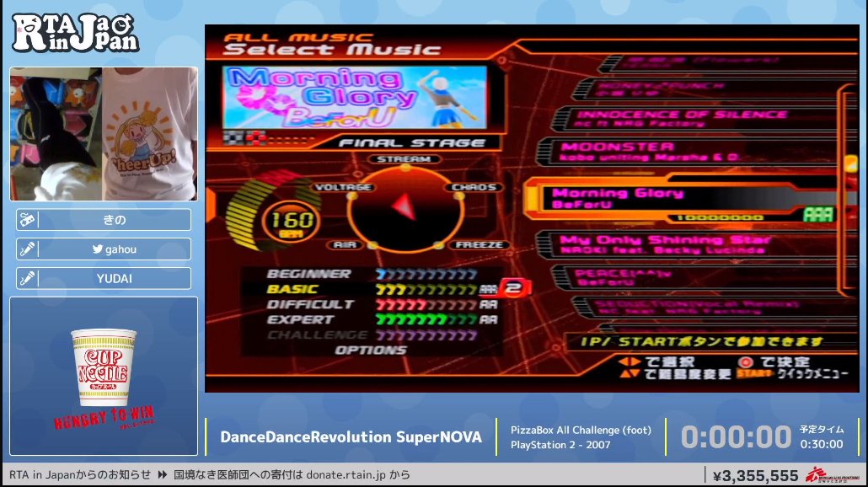This screenshot has width=868, height=487.
Task: Click the donate.rtain.jp ticker message
Action: pyautogui.click(x=292, y=475)
